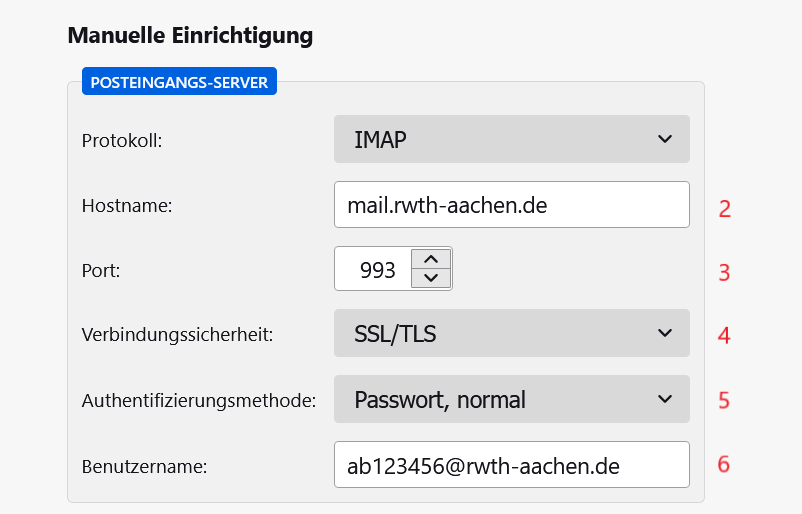Open the Protokoll dropdown showing IMAP
This screenshot has height=514, width=802.
coord(500,139)
